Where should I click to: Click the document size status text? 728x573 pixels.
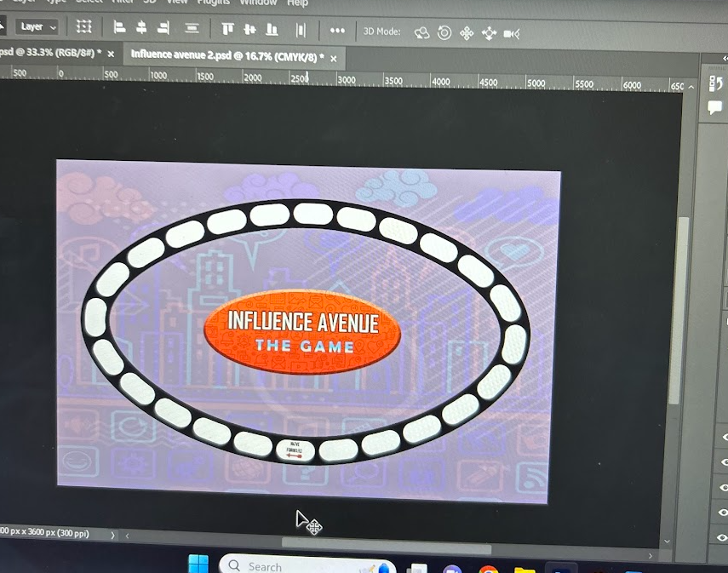point(44,532)
